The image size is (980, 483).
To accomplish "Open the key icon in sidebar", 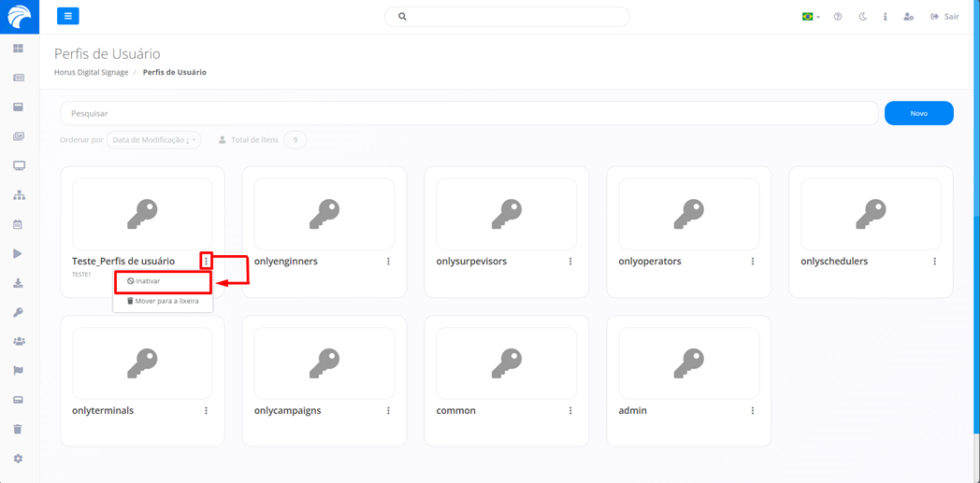I will [x=18, y=312].
